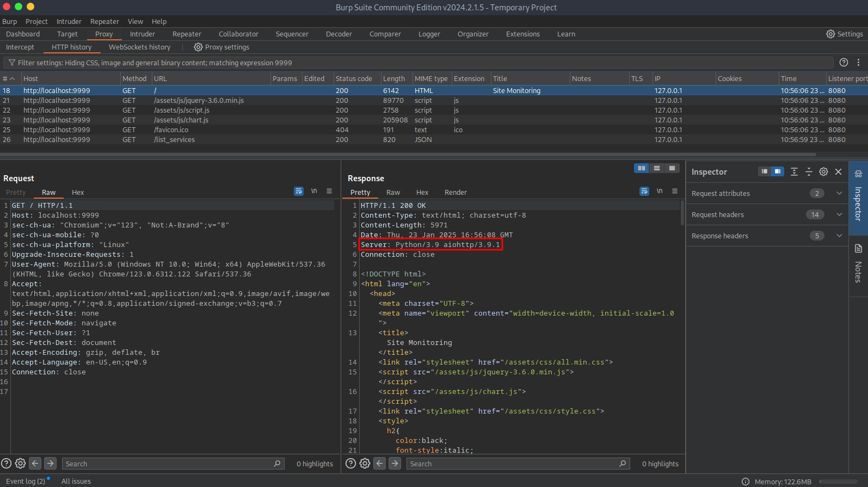The height and width of the screenshot is (487, 868).
Task: Expand all Inspector sections
Action: click(794, 171)
